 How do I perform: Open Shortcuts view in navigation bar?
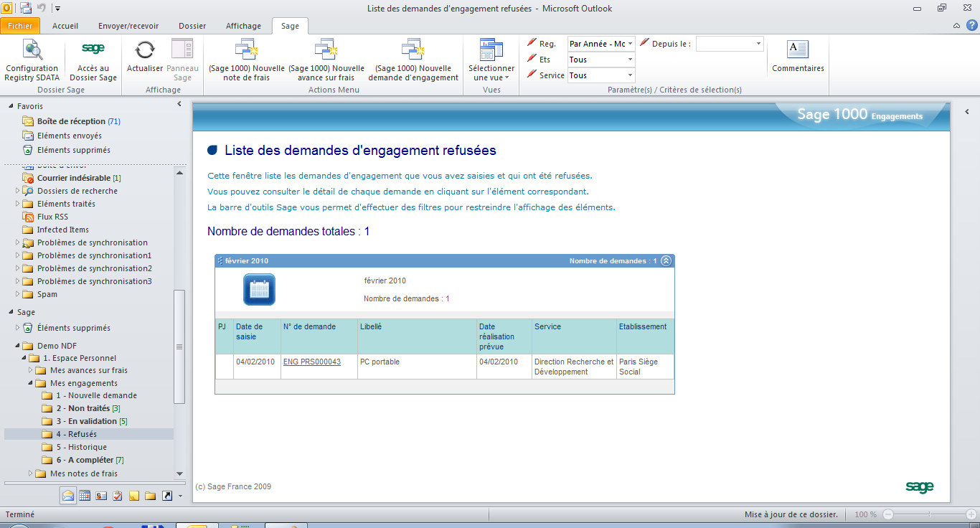tap(167, 495)
